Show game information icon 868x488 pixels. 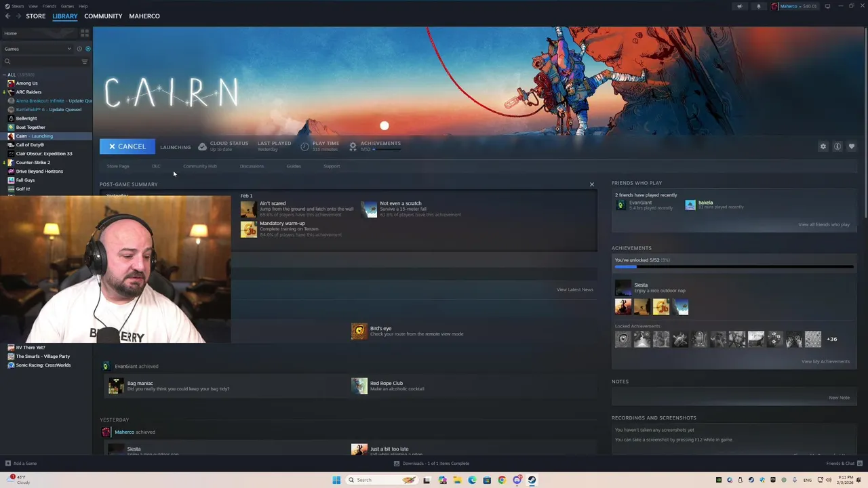coord(837,146)
